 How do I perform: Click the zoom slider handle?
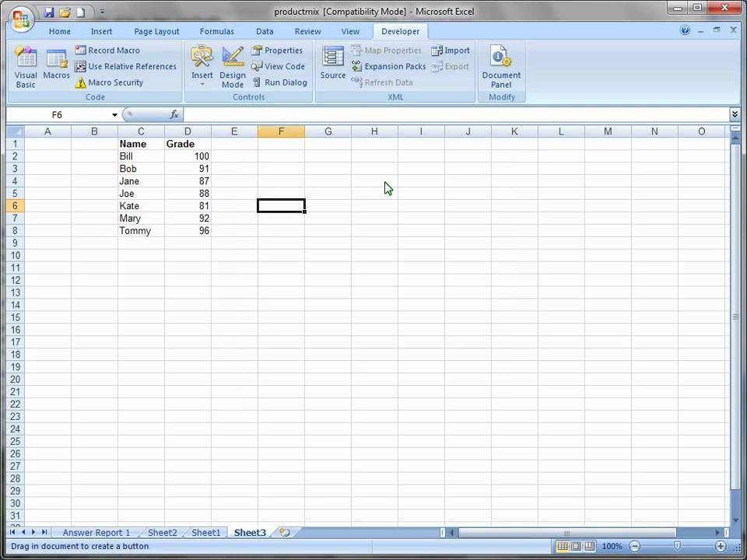pyautogui.click(x=677, y=546)
